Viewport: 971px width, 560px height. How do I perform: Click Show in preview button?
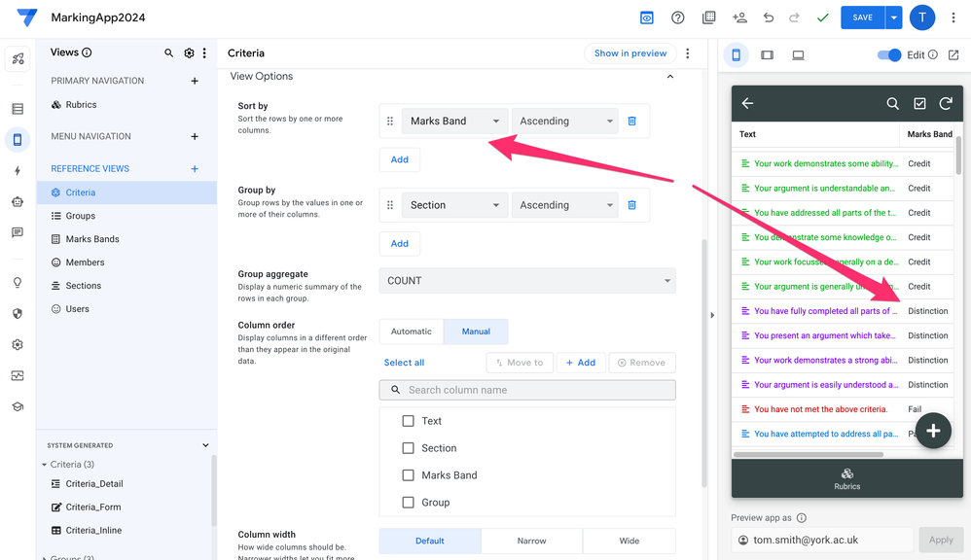[x=630, y=53]
